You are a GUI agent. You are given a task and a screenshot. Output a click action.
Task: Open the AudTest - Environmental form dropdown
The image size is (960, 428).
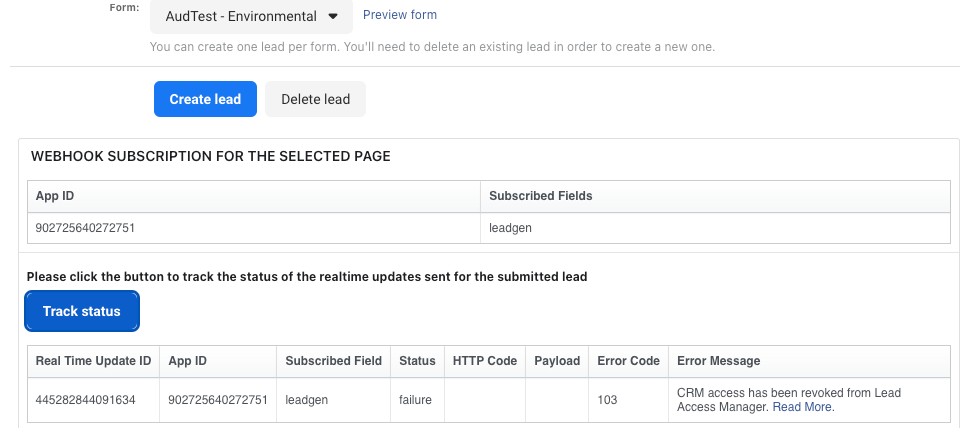(251, 17)
